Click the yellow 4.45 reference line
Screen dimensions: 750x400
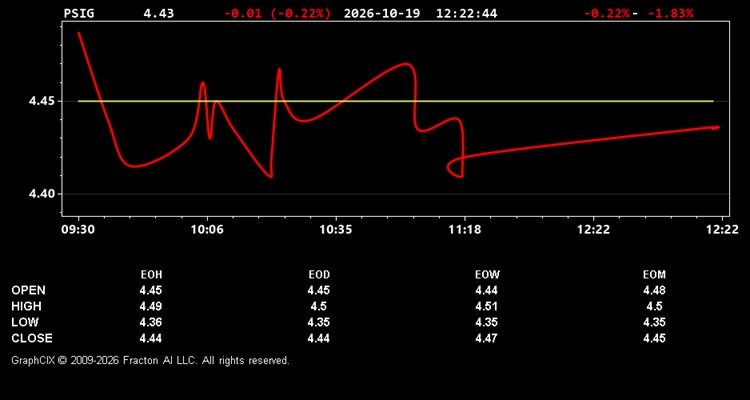click(x=396, y=101)
